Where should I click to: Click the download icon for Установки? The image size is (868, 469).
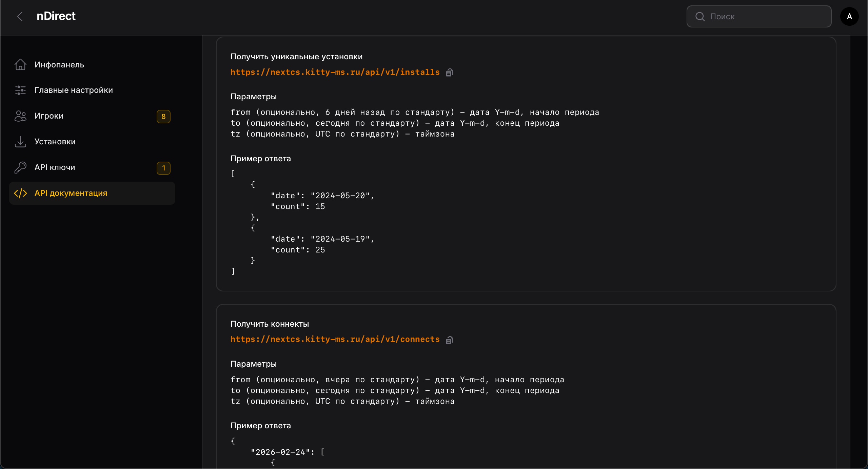[x=20, y=142]
